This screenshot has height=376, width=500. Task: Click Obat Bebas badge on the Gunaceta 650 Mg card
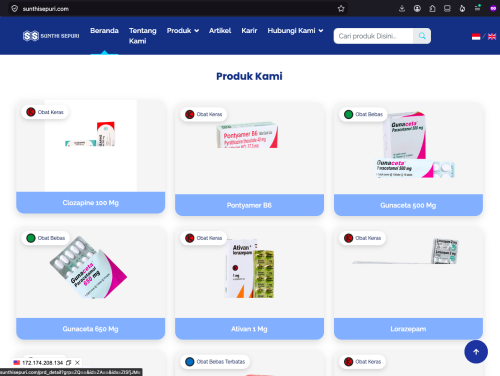pyautogui.click(x=46, y=238)
